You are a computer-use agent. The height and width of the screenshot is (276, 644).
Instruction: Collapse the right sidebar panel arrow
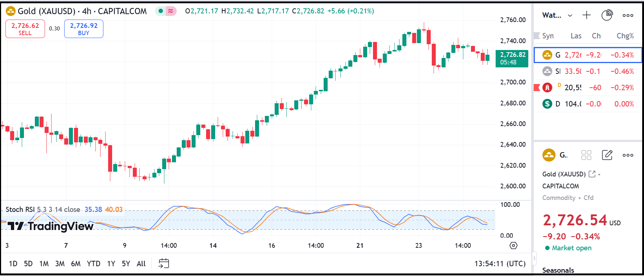(x=534, y=259)
